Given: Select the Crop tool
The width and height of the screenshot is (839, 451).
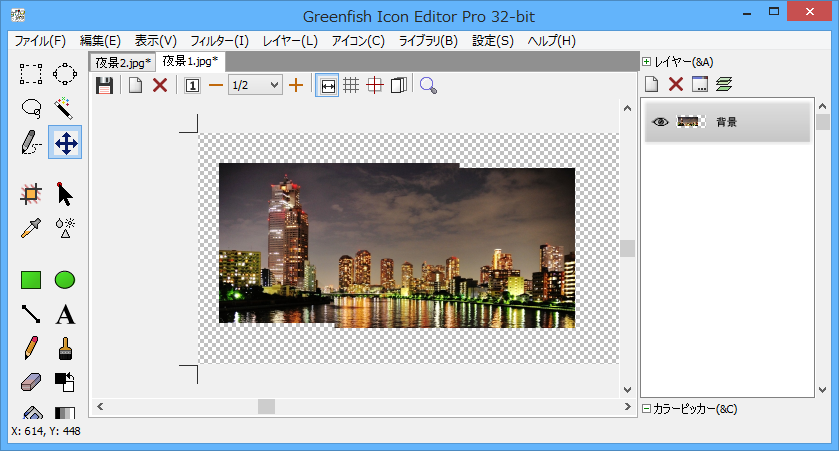Looking at the screenshot, I should click(31, 194).
